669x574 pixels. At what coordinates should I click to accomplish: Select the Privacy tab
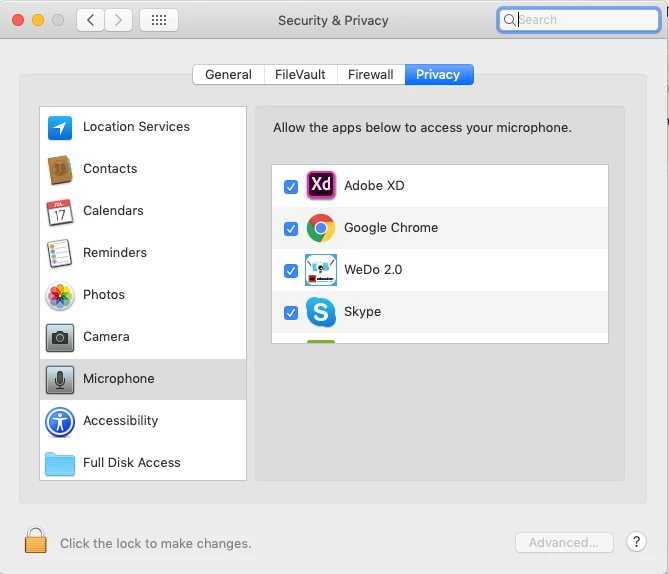click(x=439, y=75)
